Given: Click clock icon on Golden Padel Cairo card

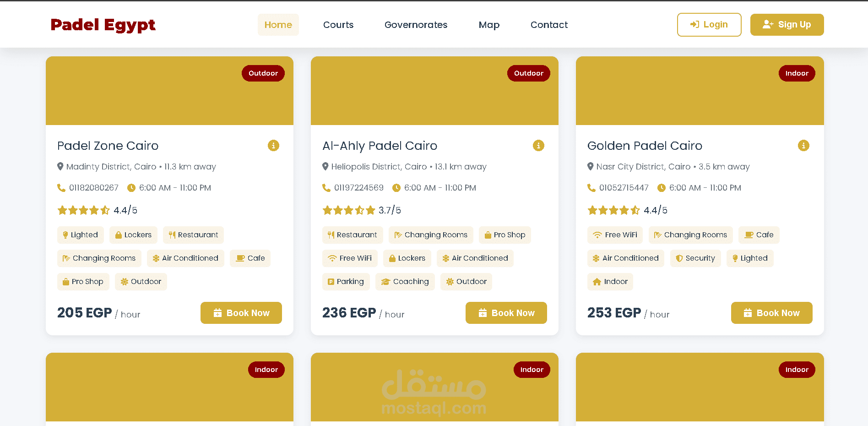Looking at the screenshot, I should (x=662, y=188).
